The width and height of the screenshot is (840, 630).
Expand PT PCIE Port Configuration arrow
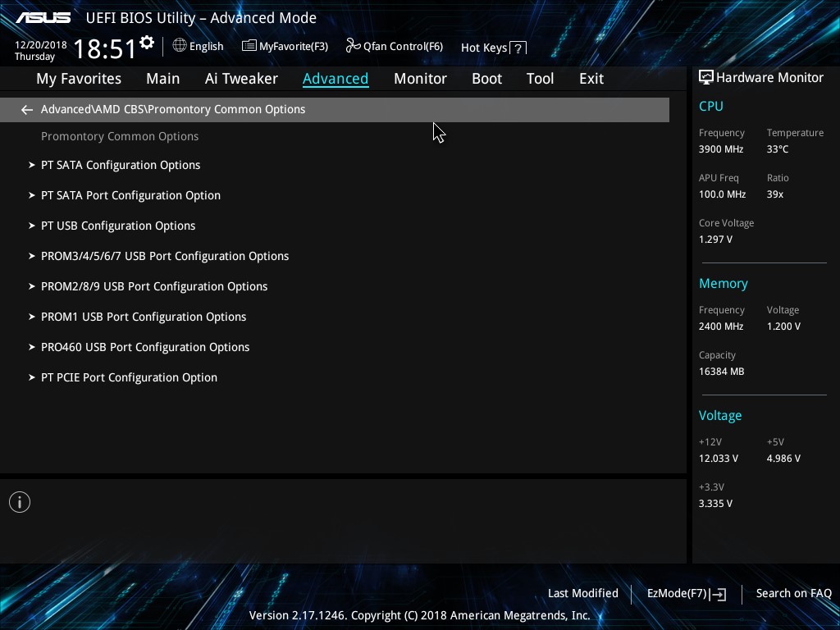click(x=32, y=377)
